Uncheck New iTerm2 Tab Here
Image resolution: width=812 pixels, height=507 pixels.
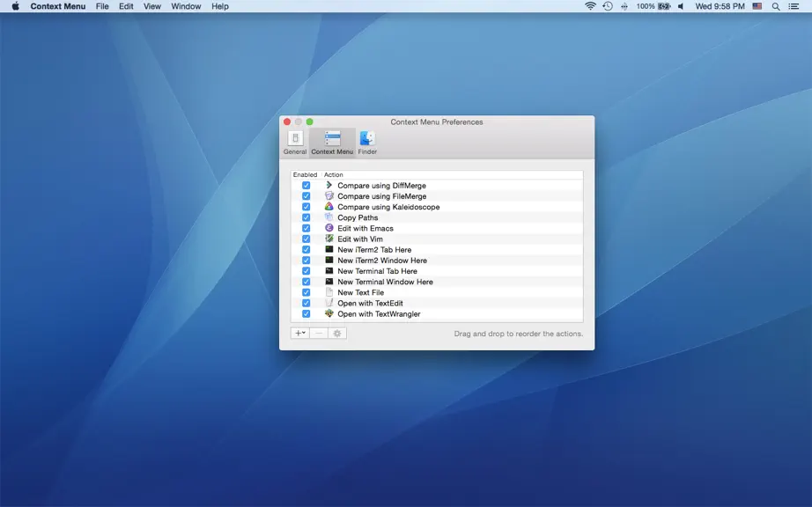click(306, 249)
